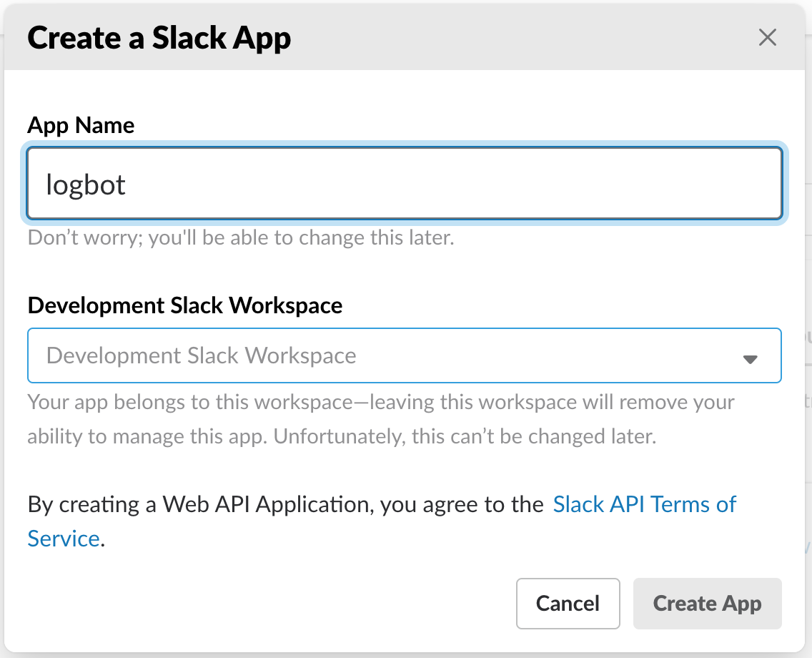Image resolution: width=812 pixels, height=658 pixels.
Task: Click the "App Name" field label
Action: (81, 125)
